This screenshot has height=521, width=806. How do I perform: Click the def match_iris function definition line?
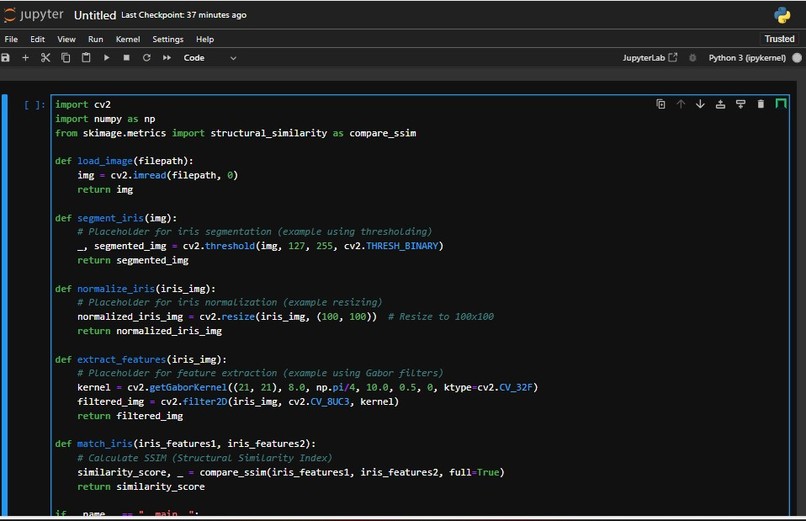185,444
